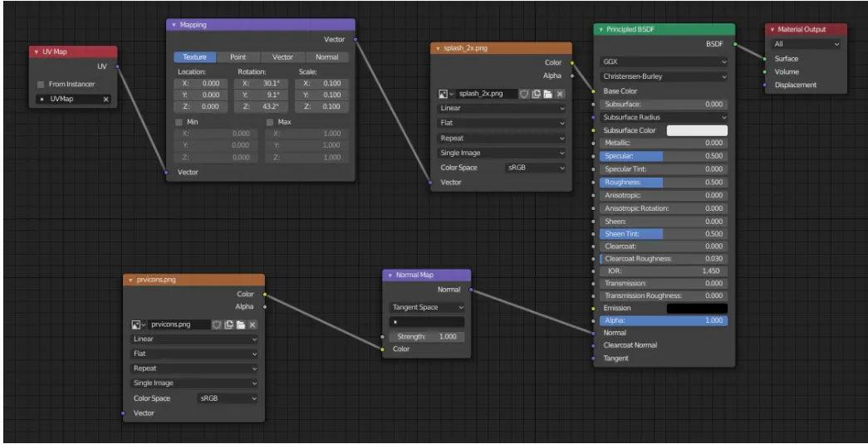Click the image browse icon in prvicons.png node
868x444 pixels.
pyautogui.click(x=138, y=324)
